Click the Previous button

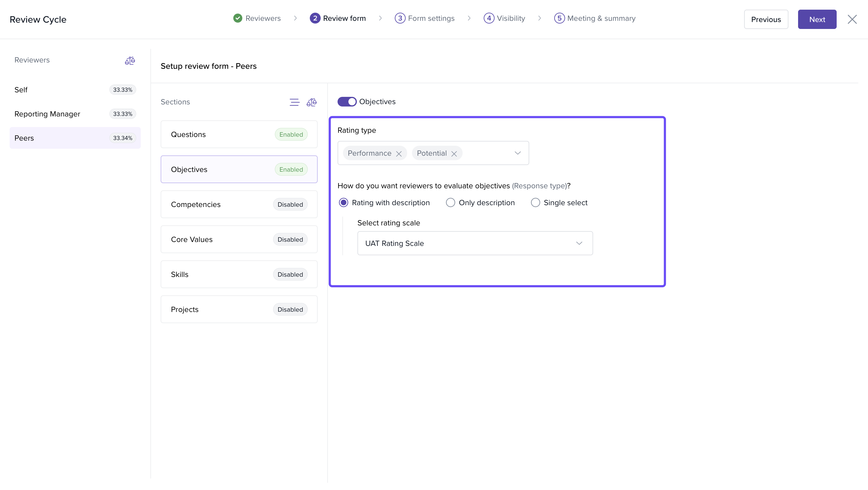point(766,20)
